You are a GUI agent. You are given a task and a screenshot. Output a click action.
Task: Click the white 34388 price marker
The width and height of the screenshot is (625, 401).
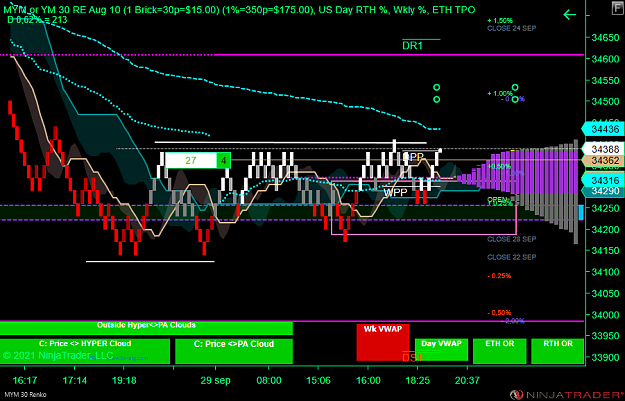pyautogui.click(x=603, y=149)
